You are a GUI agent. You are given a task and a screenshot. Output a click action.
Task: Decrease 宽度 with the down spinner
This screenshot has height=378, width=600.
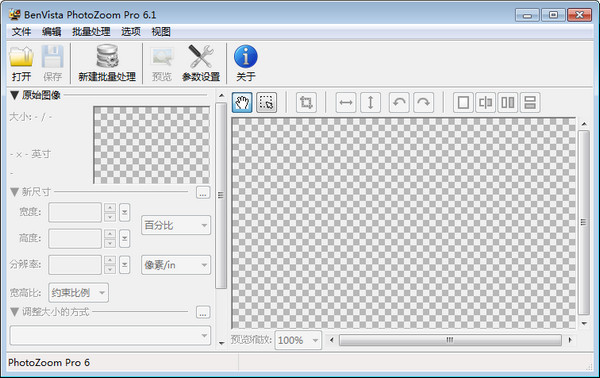(x=110, y=217)
